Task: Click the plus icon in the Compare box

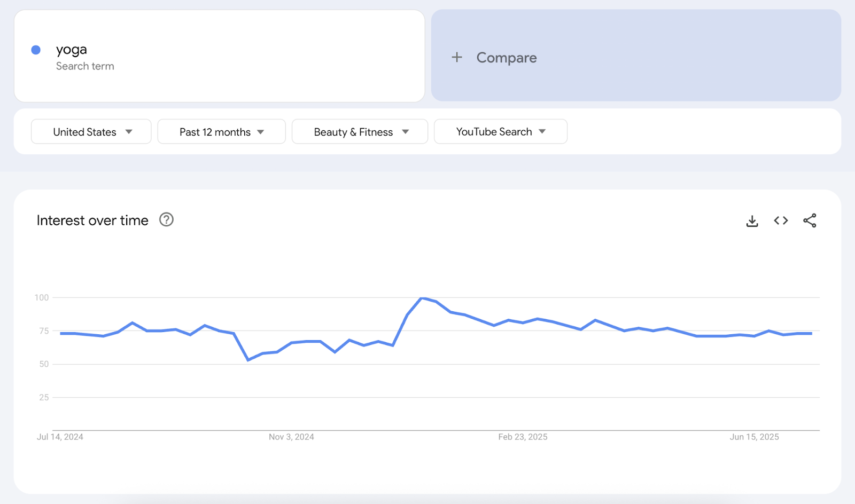Action: [457, 57]
